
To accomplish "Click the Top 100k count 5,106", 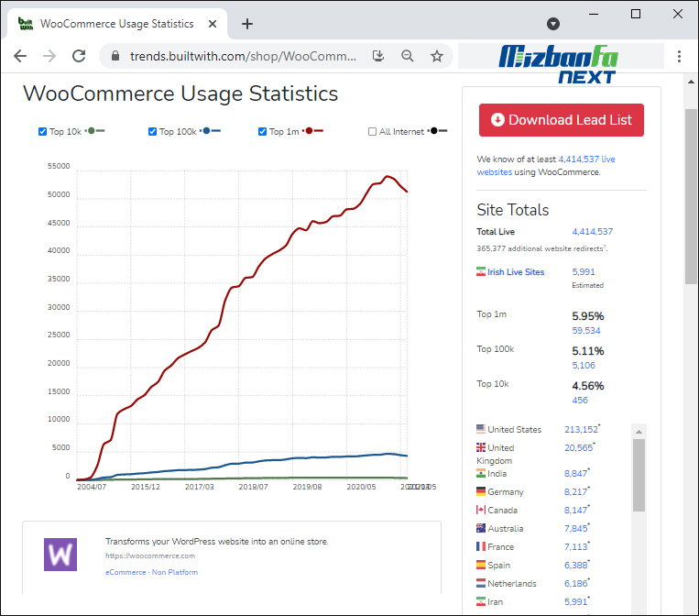I will click(584, 366).
